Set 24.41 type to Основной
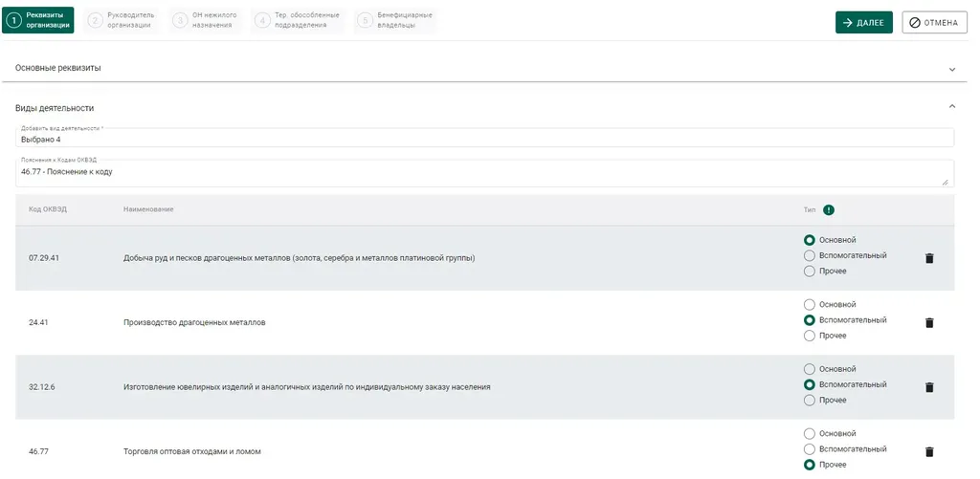Image resolution: width=980 pixels, height=479 pixels. click(x=810, y=305)
